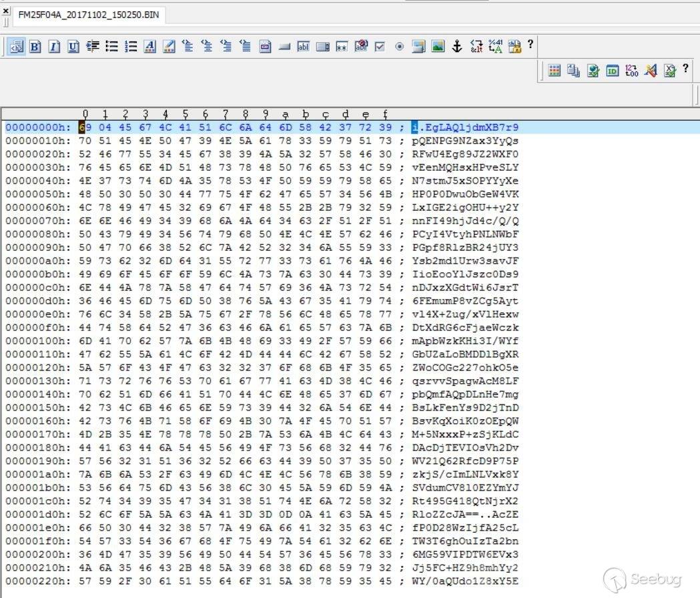Click address 00000080h in offset column
This screenshot has height=598, width=700.
click(38, 234)
